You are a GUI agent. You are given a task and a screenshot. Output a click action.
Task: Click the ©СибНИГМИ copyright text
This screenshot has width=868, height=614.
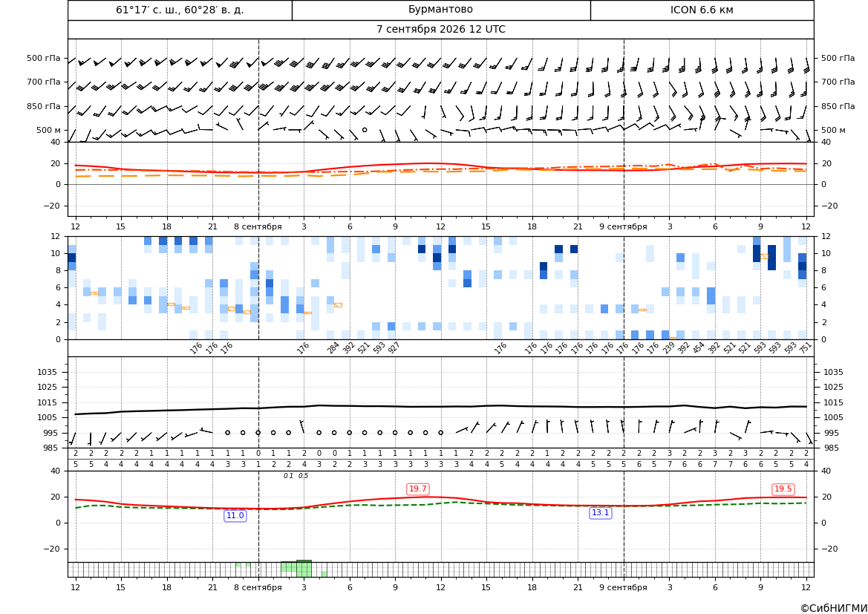point(834,608)
